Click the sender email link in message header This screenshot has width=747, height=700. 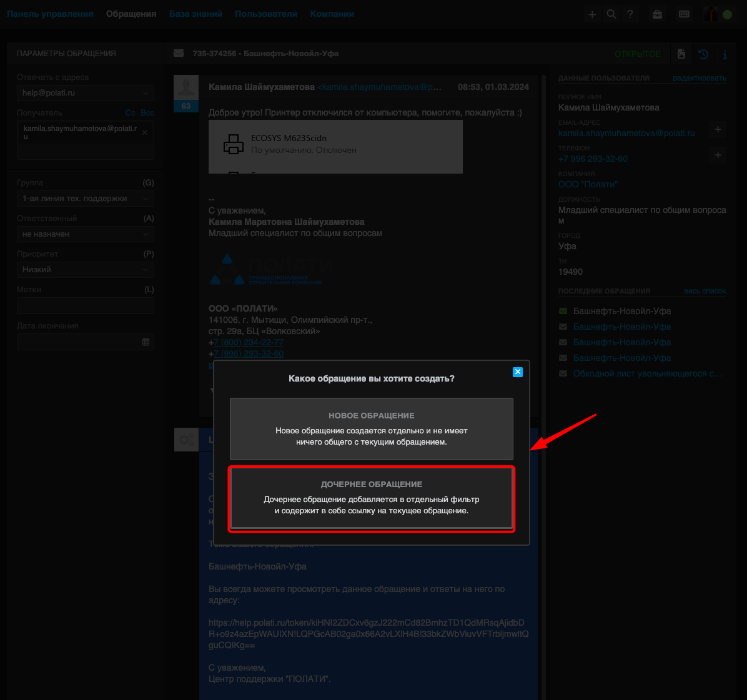click(x=379, y=87)
